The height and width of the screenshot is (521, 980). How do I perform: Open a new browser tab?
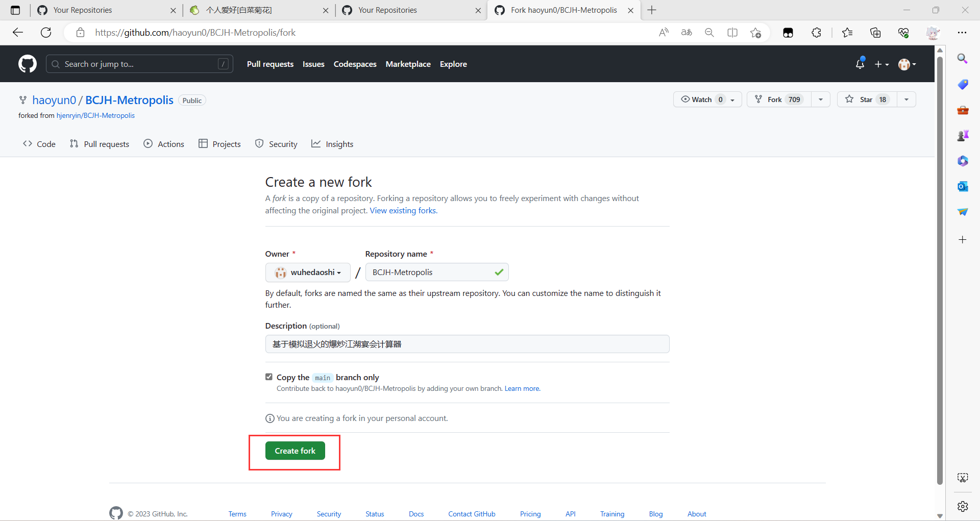(x=652, y=10)
